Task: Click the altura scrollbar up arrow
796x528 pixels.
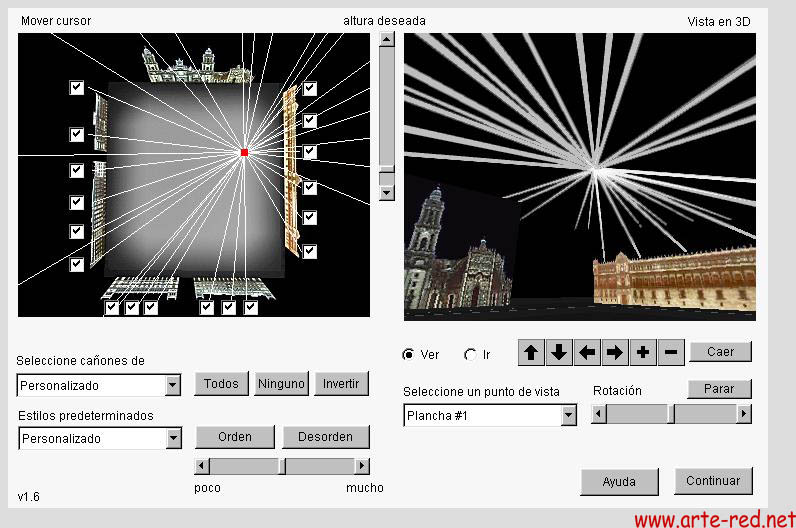Action: click(387, 41)
